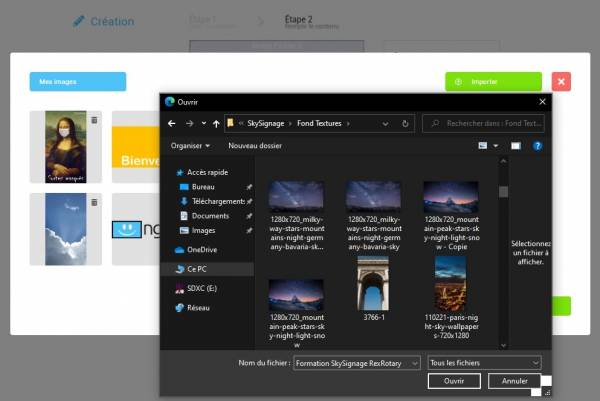This screenshot has height=401, width=600.
Task: Select the 3766-1 arch thumbnail
Action: pos(373,289)
